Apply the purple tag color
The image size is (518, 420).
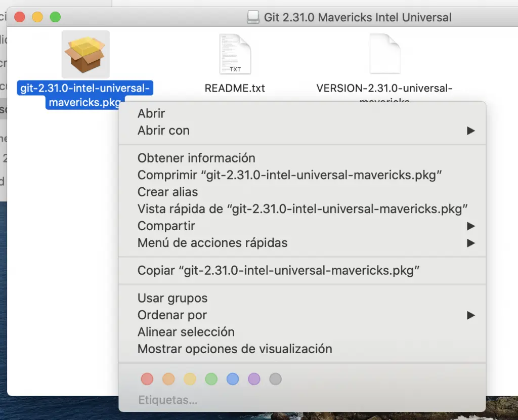254,379
